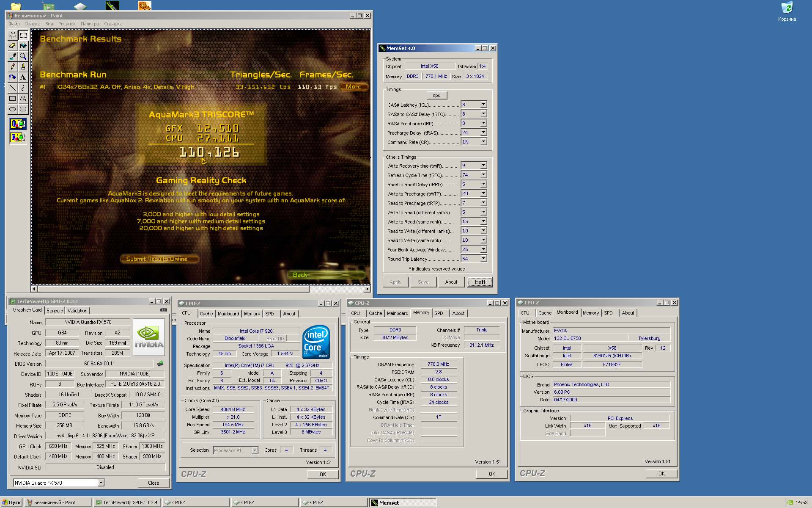
Task: Enable opaque selection mode in Paint options
Action: [18, 124]
